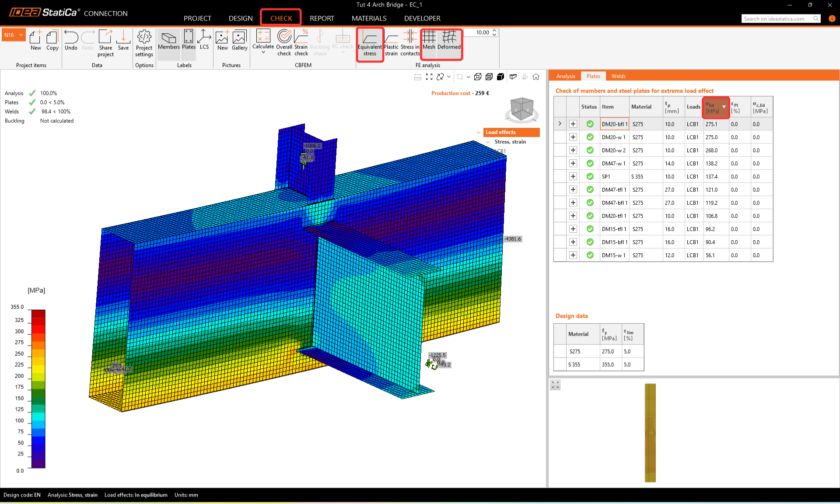Click the Status column header

[x=589, y=107]
